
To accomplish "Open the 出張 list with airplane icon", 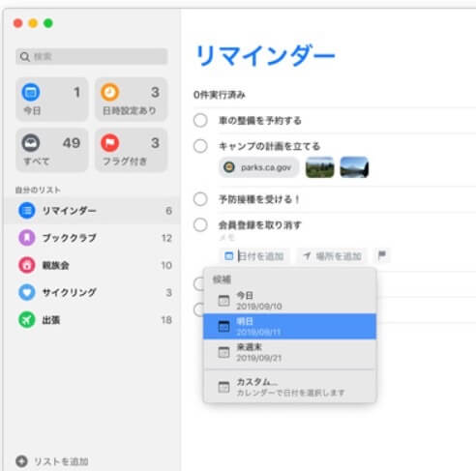I will click(93, 320).
